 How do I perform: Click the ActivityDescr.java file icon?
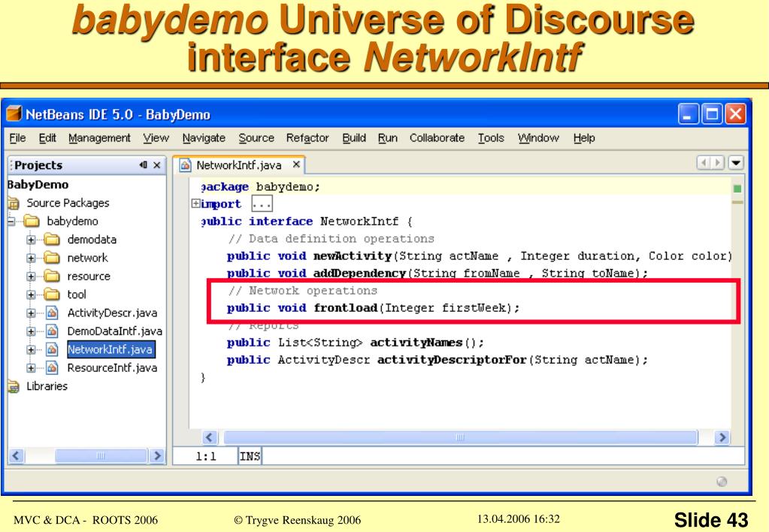(x=52, y=313)
